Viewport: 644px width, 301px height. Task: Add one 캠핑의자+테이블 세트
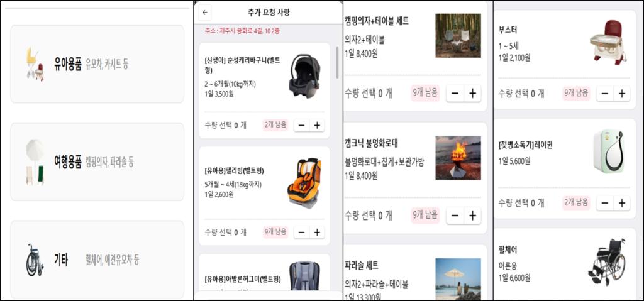pyautogui.click(x=472, y=93)
